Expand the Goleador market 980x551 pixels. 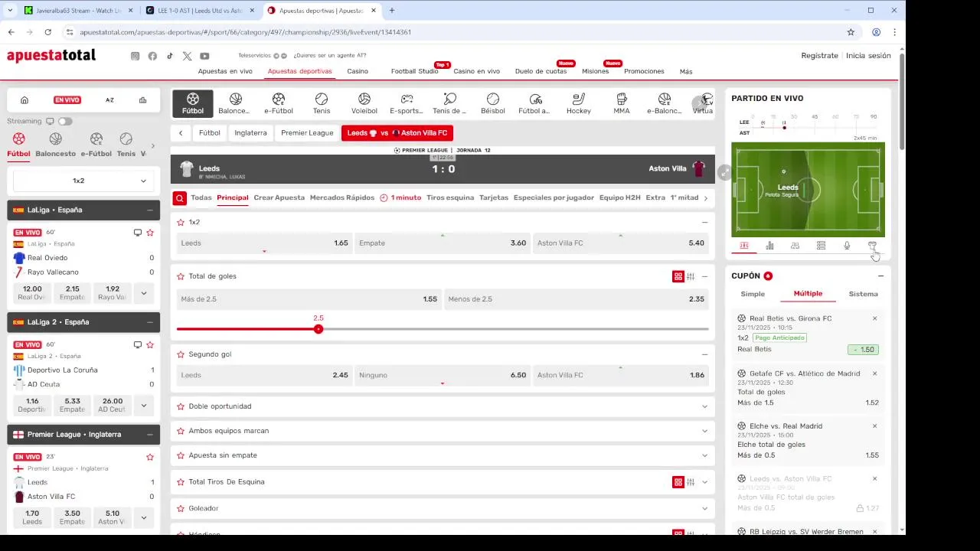[705, 508]
